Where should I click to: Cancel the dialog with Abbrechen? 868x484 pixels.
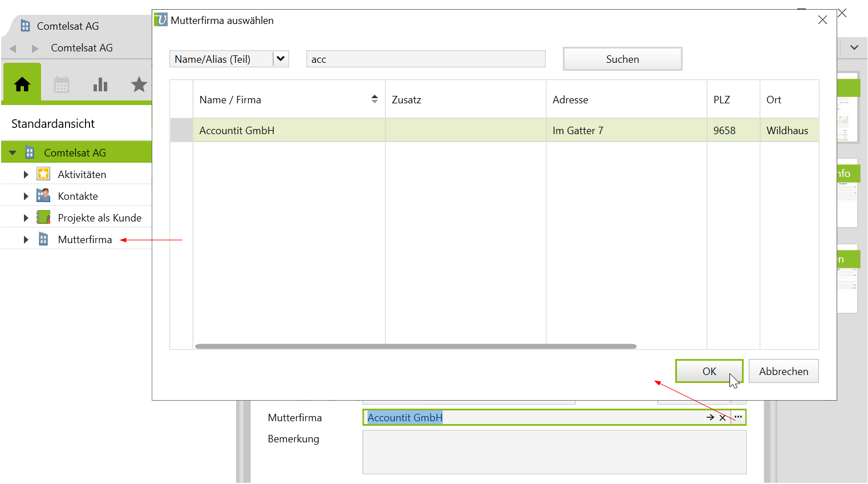coord(783,372)
